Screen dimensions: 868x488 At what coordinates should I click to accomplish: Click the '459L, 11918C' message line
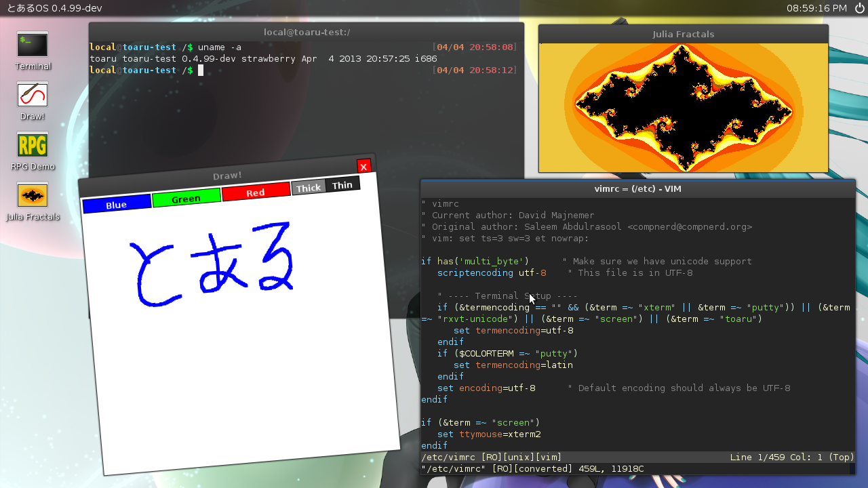pyautogui.click(x=532, y=469)
